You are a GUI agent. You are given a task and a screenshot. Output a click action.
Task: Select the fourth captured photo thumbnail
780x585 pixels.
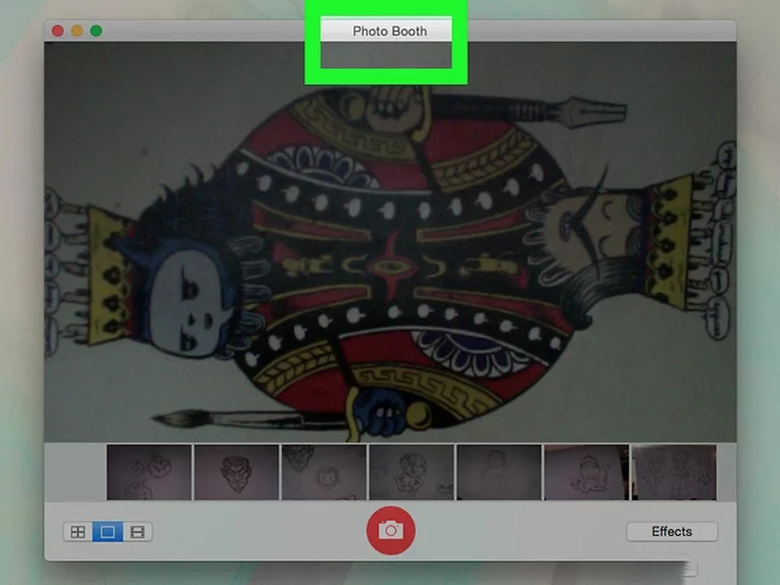[x=411, y=472]
